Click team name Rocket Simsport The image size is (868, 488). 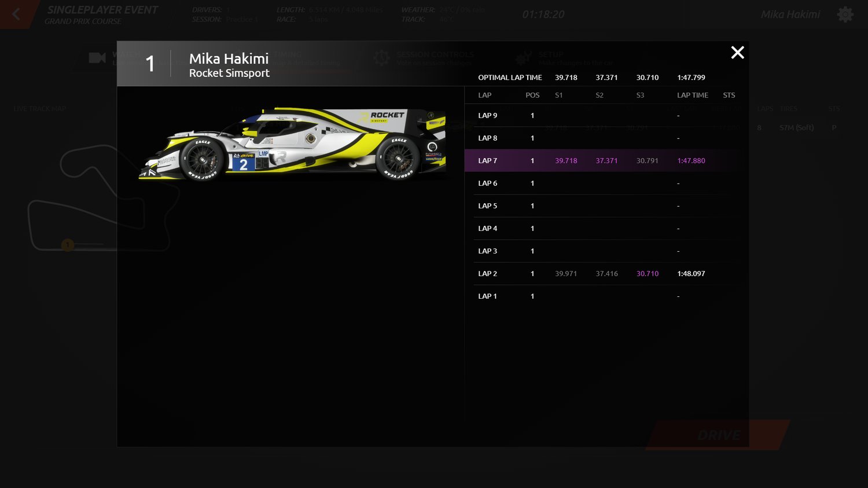pos(229,73)
